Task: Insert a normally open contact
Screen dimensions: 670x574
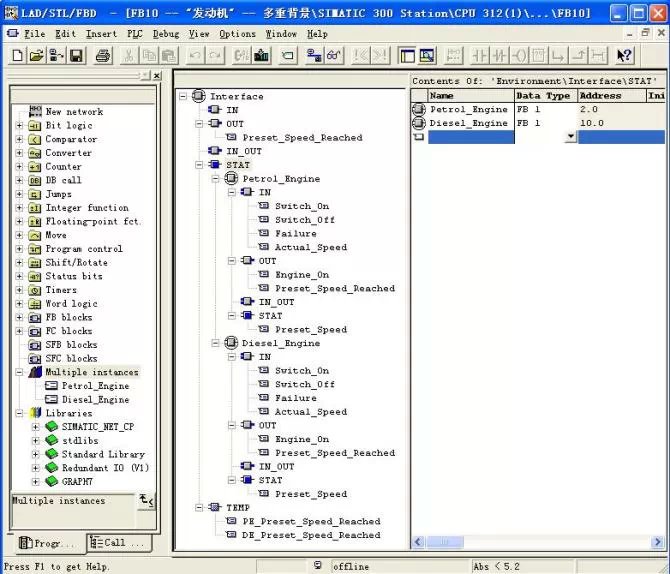Action: 479,56
